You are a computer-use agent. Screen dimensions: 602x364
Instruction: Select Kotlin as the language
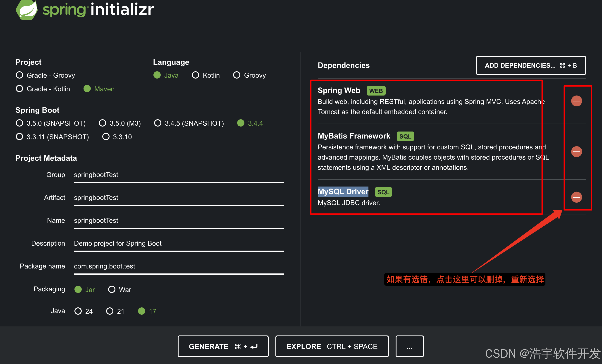[196, 75]
